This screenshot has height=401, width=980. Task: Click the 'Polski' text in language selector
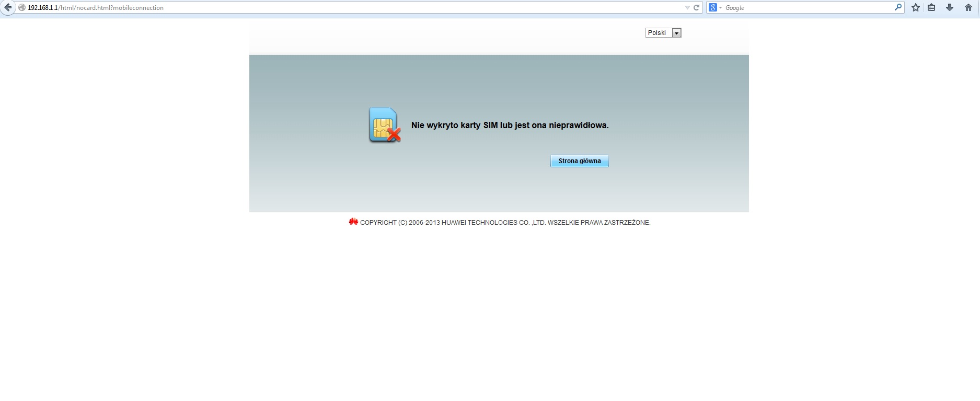pos(657,33)
